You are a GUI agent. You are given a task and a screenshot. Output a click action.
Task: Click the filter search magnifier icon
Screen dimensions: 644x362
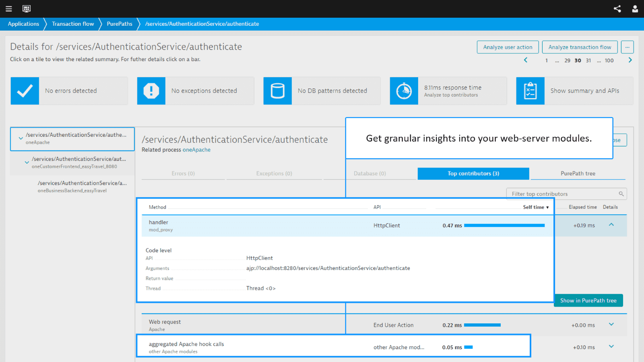621,194
